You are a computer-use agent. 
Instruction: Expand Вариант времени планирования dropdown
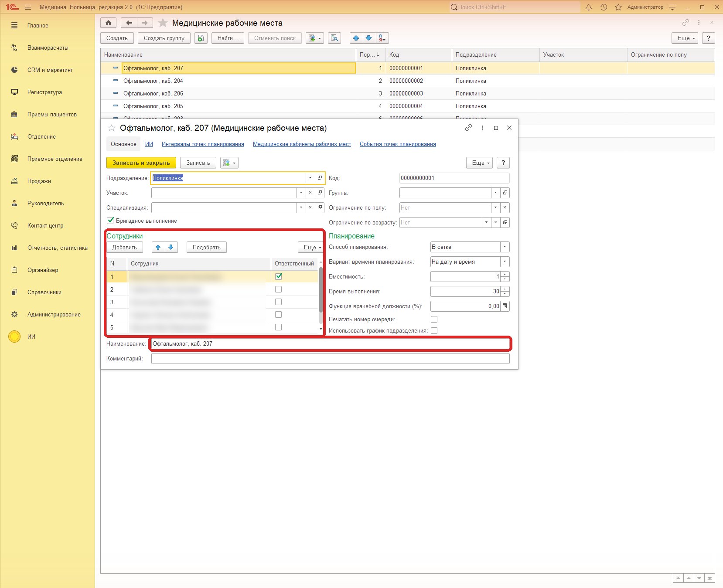pyautogui.click(x=505, y=262)
